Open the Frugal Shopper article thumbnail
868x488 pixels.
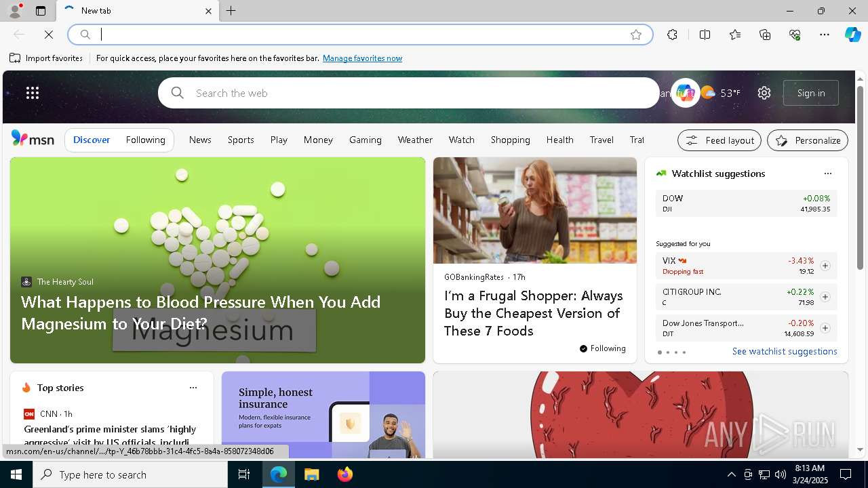pos(535,210)
